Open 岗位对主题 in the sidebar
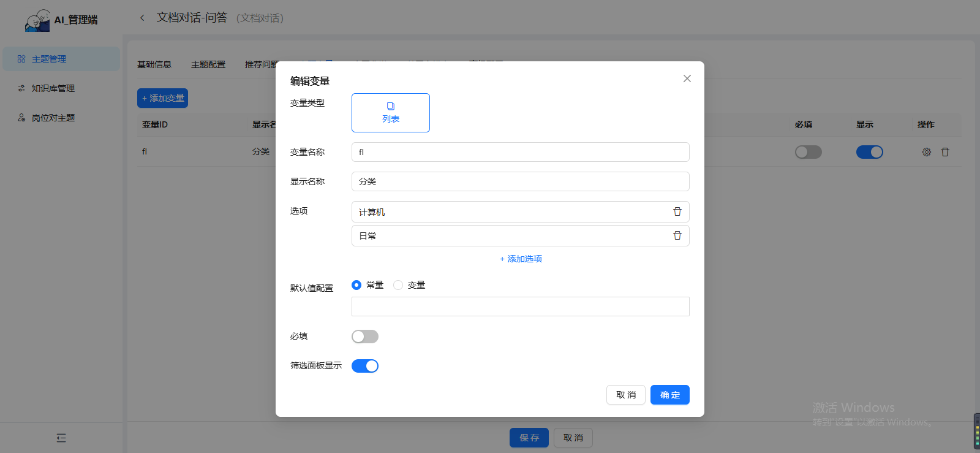 point(53,118)
